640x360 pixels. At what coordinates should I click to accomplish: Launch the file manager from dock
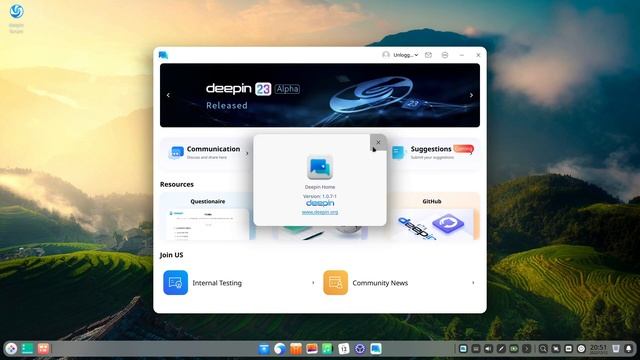point(264,349)
